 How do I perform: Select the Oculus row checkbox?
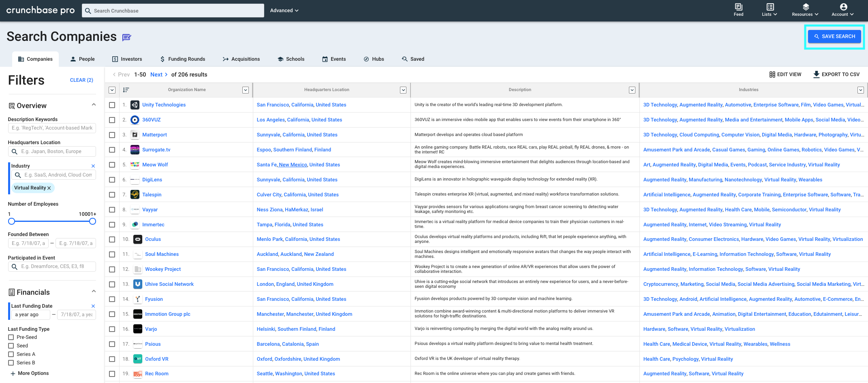pos(112,239)
